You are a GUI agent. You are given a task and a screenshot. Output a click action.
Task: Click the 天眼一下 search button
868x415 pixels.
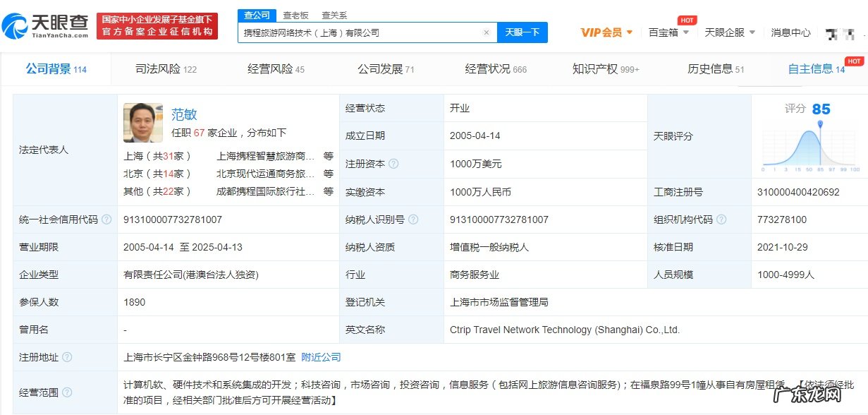(x=522, y=33)
